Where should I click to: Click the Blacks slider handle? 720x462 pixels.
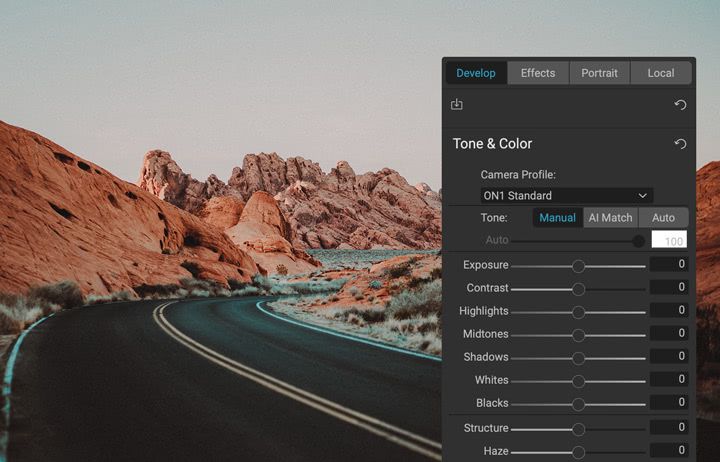pos(579,404)
